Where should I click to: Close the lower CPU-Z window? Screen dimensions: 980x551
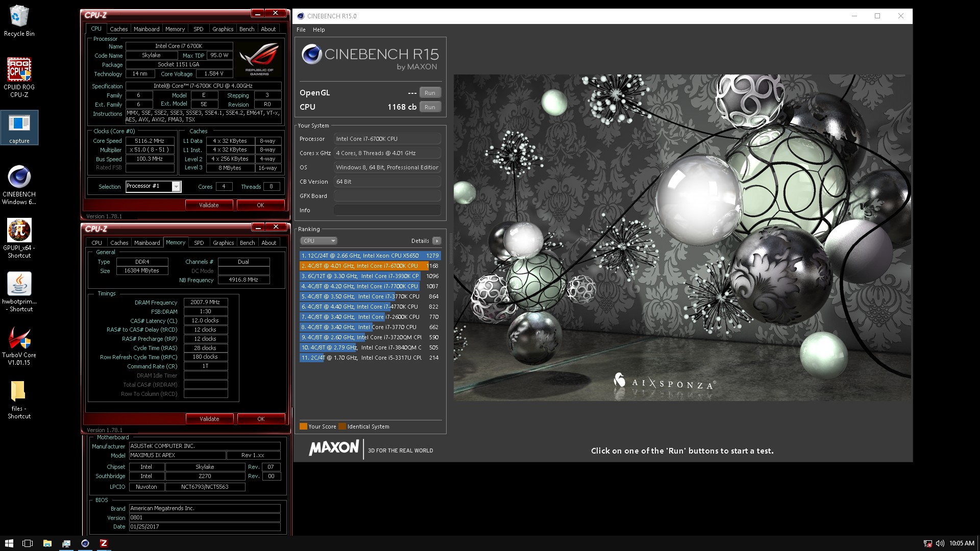[x=276, y=227]
